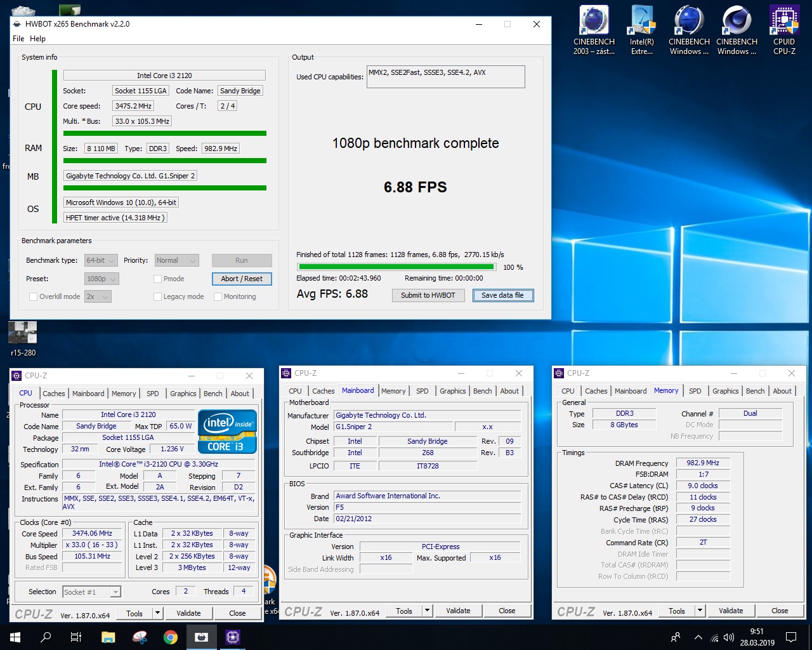The height and width of the screenshot is (650, 812).
Task: Click the middle CPU-Z window title icon
Action: pyautogui.click(x=287, y=373)
